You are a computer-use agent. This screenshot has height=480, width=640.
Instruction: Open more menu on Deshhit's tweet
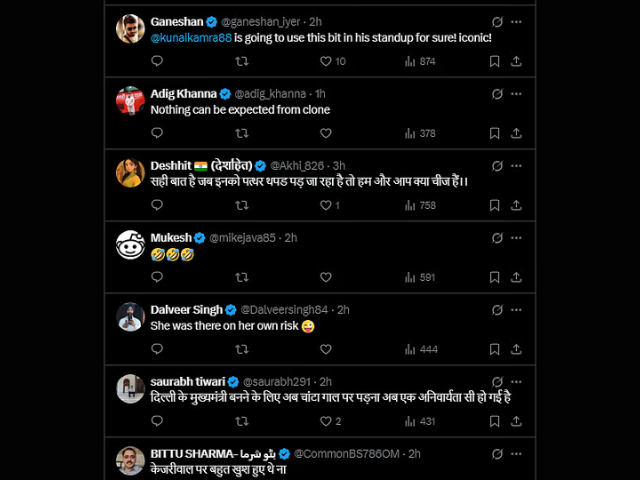click(x=516, y=165)
